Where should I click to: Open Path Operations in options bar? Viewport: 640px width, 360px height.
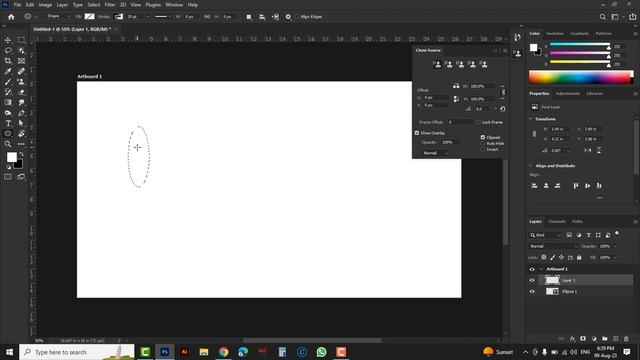pos(249,17)
